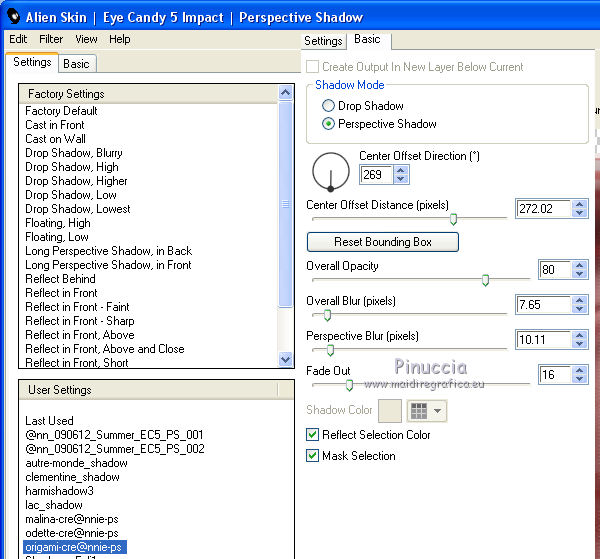Open the Edit menu
The height and width of the screenshot is (559, 600).
click(18, 39)
